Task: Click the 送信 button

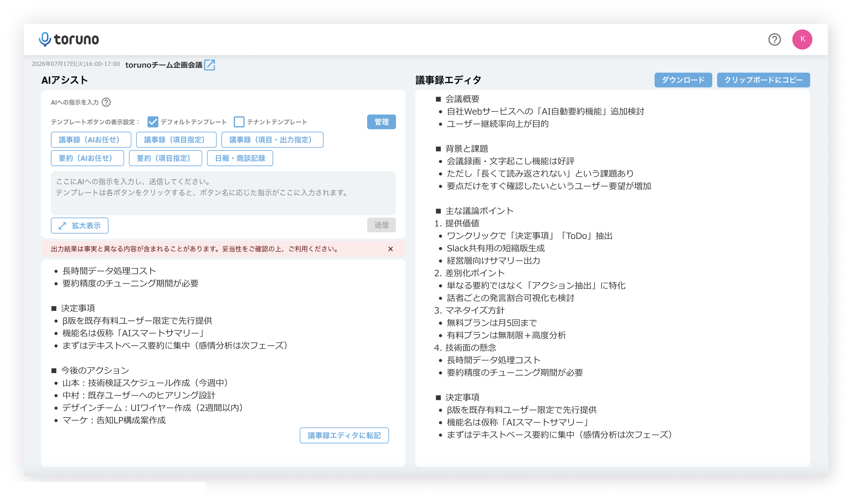Action: pos(381,225)
